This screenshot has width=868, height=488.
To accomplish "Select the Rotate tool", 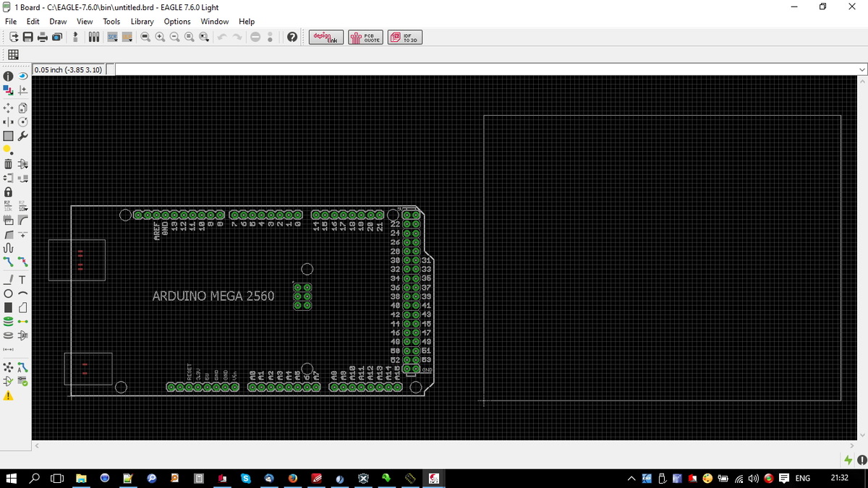I will tap(22, 121).
